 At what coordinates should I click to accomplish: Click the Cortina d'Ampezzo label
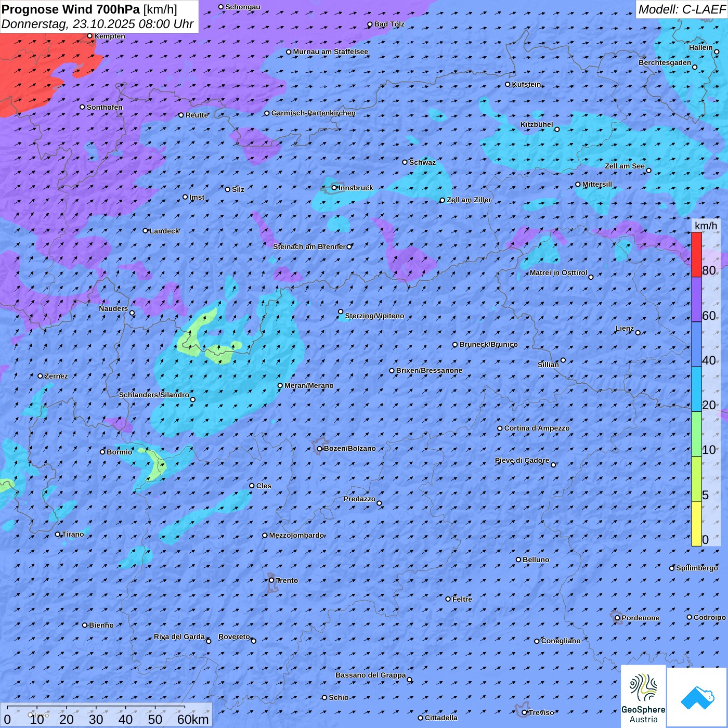537,428
